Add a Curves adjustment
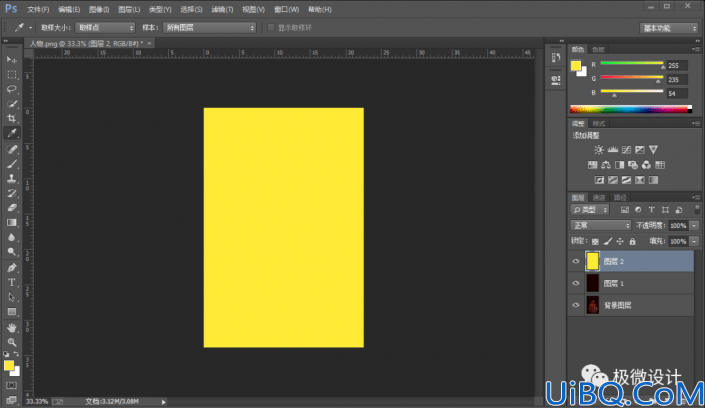 point(626,150)
